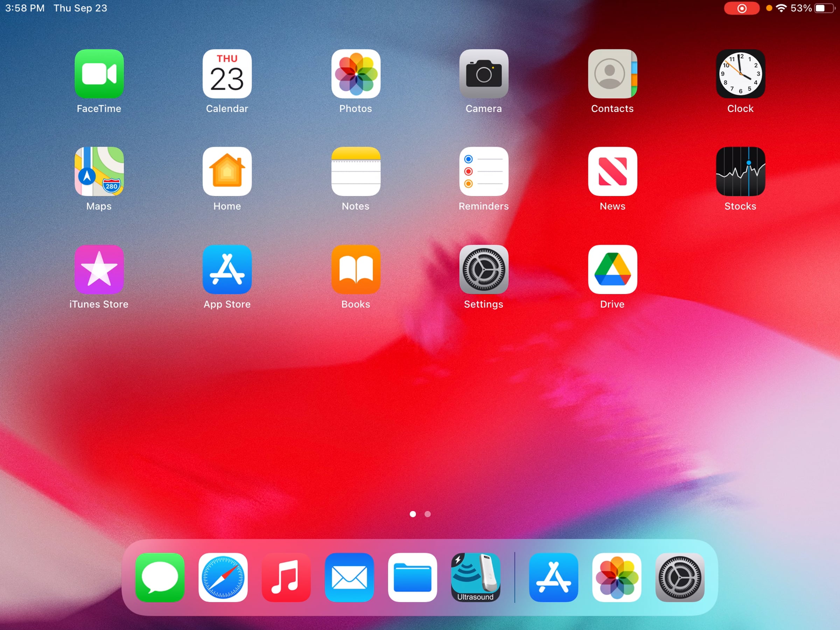Open the FaceTime app
This screenshot has width=840, height=630.
click(99, 73)
